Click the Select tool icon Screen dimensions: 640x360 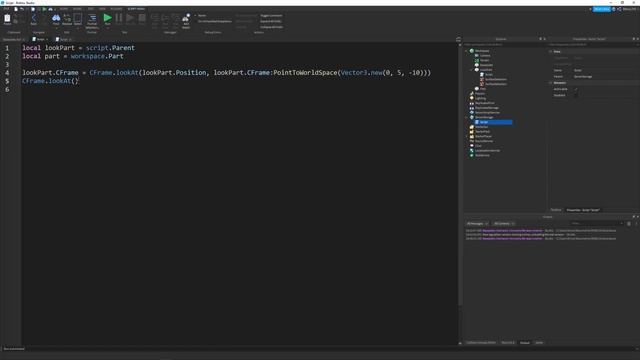[78, 18]
